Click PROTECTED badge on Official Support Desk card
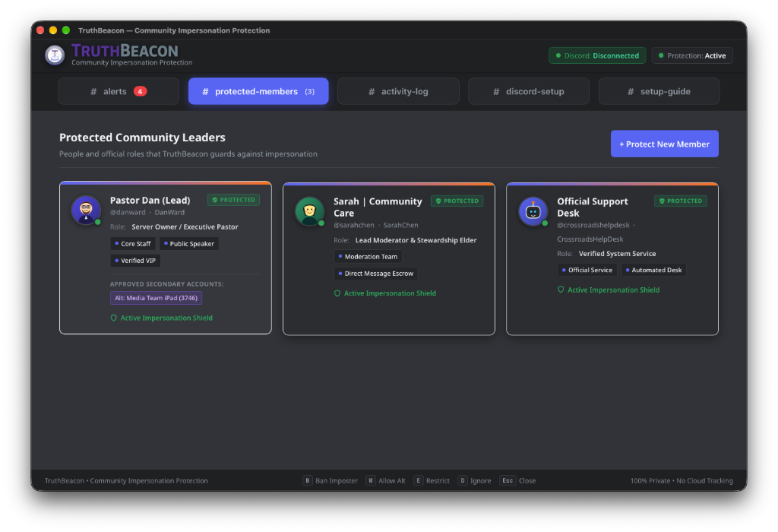The height and width of the screenshot is (532, 778). (681, 201)
